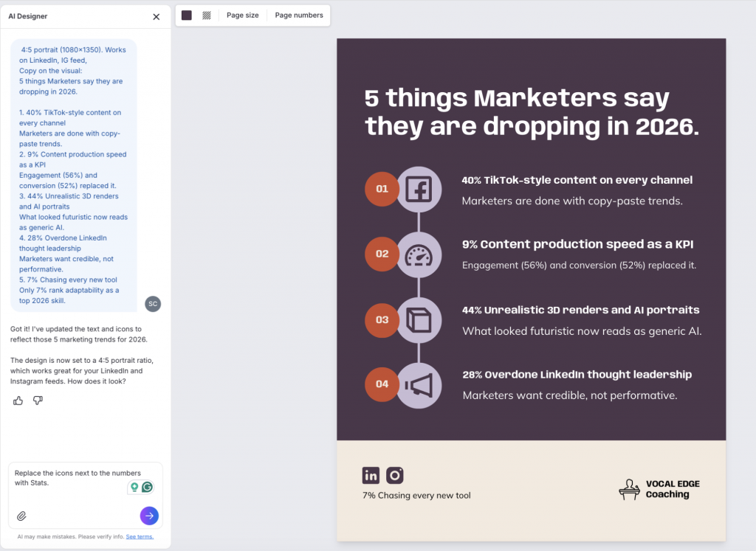Click the 'Got it! I've updated the text' reply
This screenshot has height=551, width=756.
pos(79,334)
